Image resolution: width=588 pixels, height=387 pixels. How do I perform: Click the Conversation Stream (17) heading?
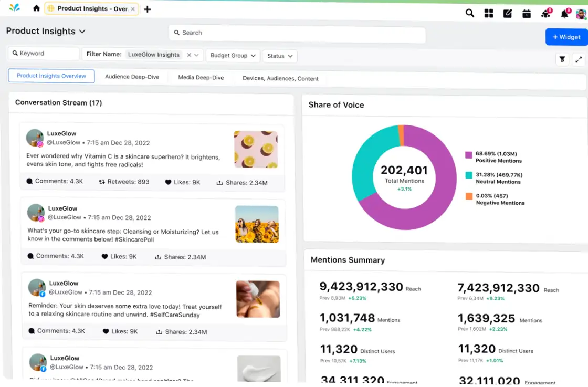[x=58, y=103]
